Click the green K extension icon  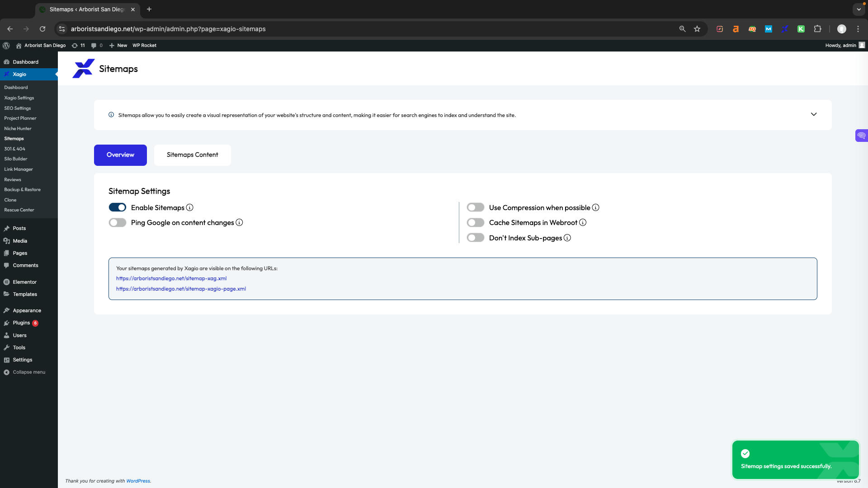click(801, 29)
